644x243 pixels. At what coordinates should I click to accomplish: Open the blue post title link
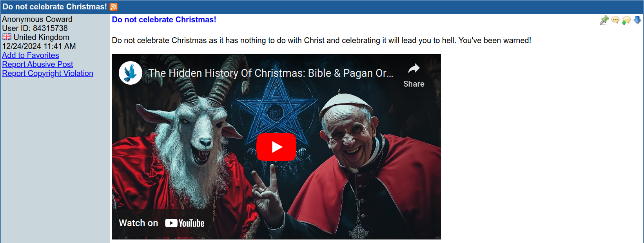pyautogui.click(x=164, y=20)
